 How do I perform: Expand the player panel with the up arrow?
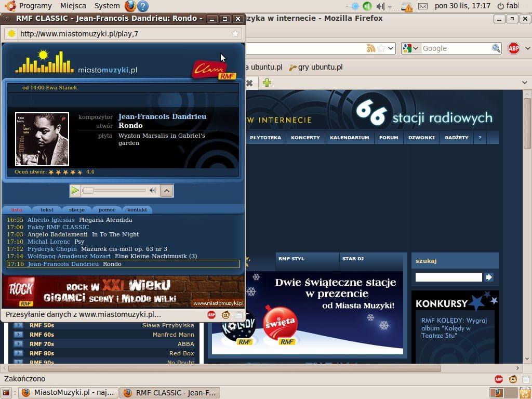[x=167, y=191]
